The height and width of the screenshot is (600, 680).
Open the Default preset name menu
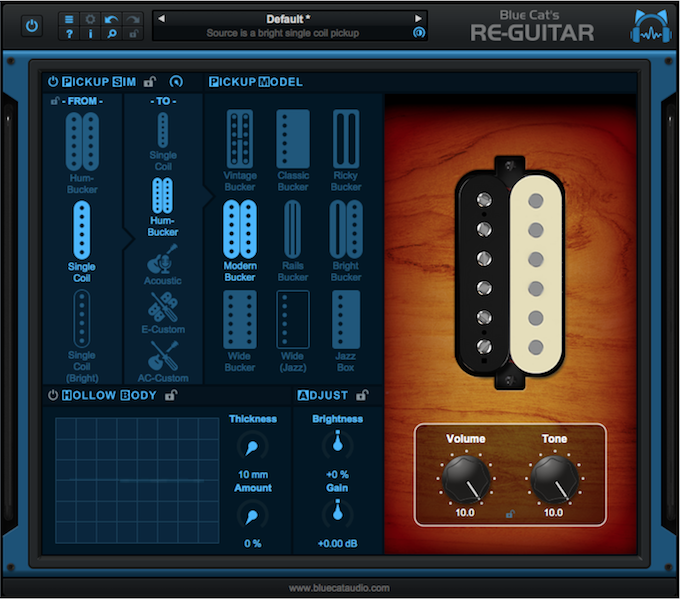click(288, 19)
